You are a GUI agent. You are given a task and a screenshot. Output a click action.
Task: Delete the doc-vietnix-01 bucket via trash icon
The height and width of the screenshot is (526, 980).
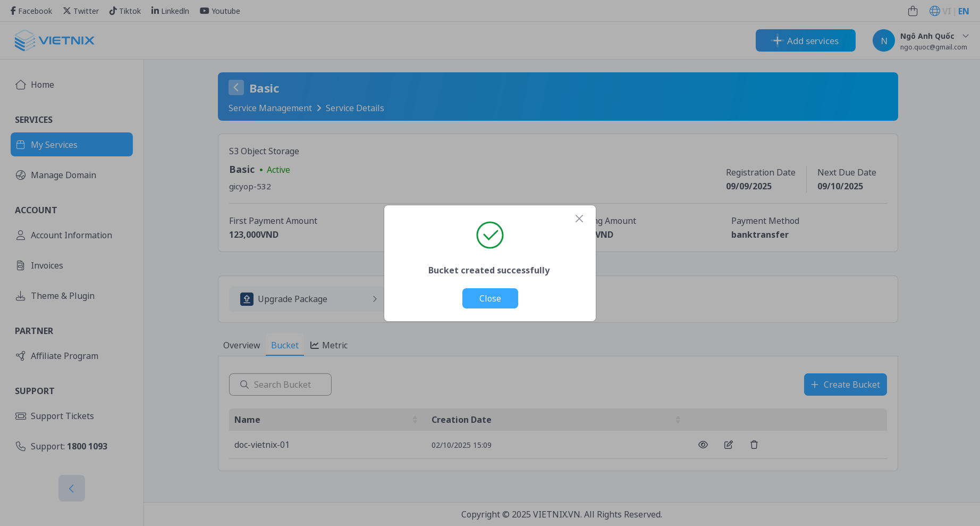click(x=754, y=445)
